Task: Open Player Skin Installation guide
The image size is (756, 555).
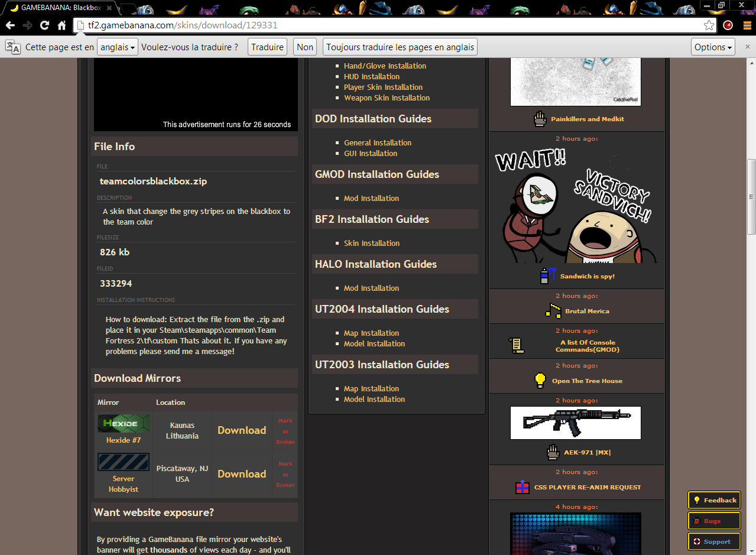Action: click(x=383, y=87)
